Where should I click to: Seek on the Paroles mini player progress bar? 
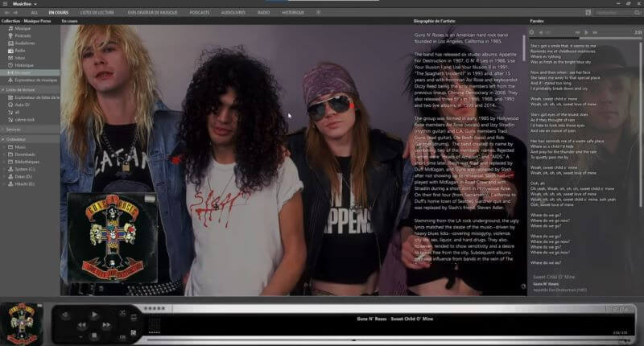(585, 38)
